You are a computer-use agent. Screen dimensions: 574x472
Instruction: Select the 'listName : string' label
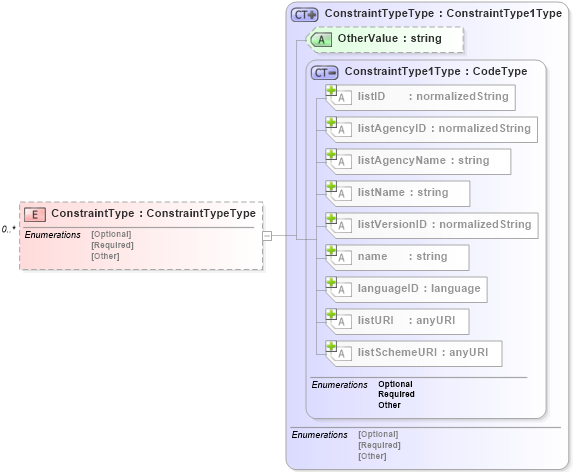pyautogui.click(x=403, y=192)
